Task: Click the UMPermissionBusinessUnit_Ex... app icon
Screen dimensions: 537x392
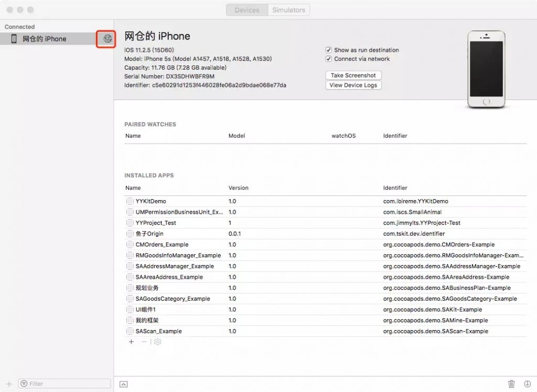Action: click(x=130, y=212)
